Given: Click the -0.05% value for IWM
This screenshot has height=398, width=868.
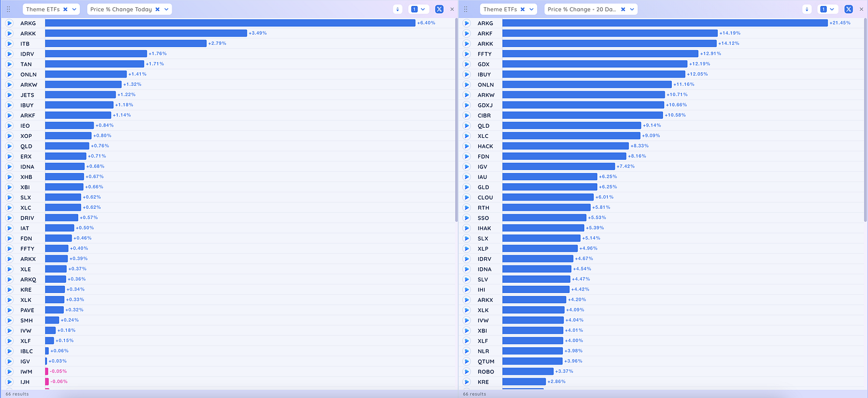Looking at the screenshot, I should 58,372.
